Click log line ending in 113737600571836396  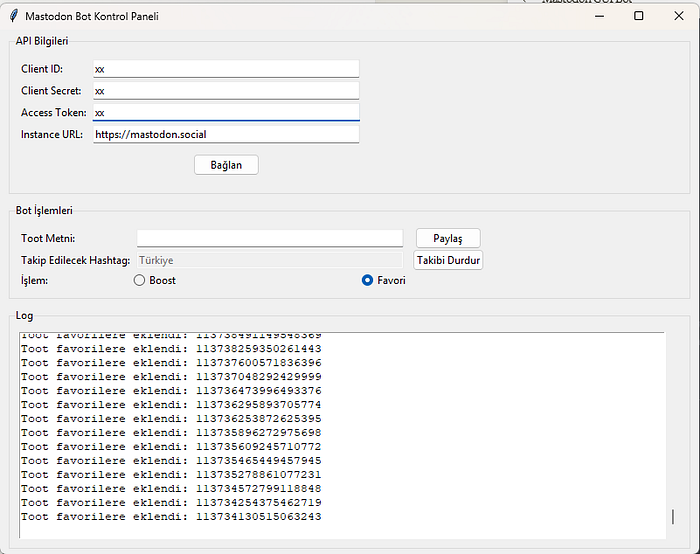171,362
